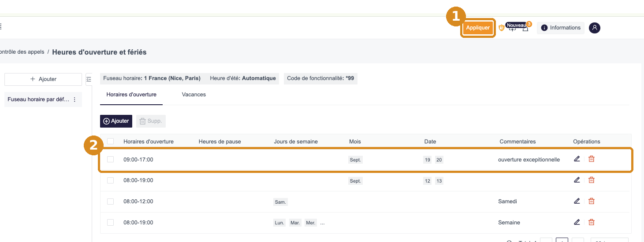Delete the Semaine opening hours row
644x242 pixels.
592,222
